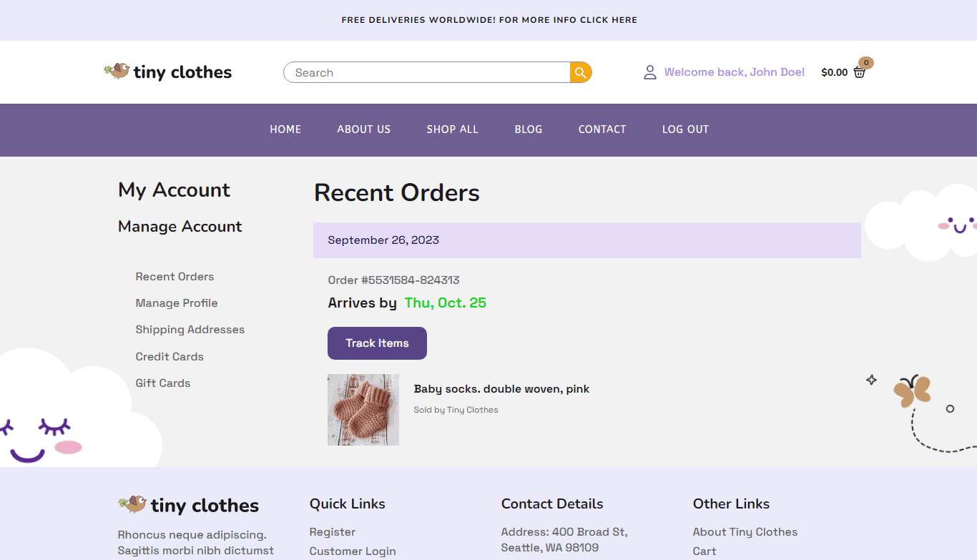Open the Home menu item
The height and width of the screenshot is (560, 977).
click(x=285, y=129)
